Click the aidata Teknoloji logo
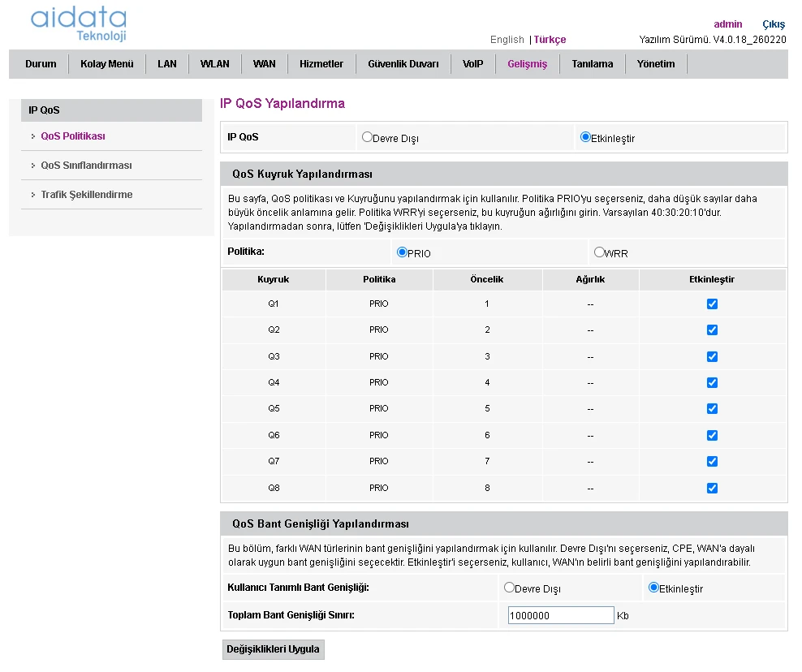802x672 pixels. click(79, 24)
